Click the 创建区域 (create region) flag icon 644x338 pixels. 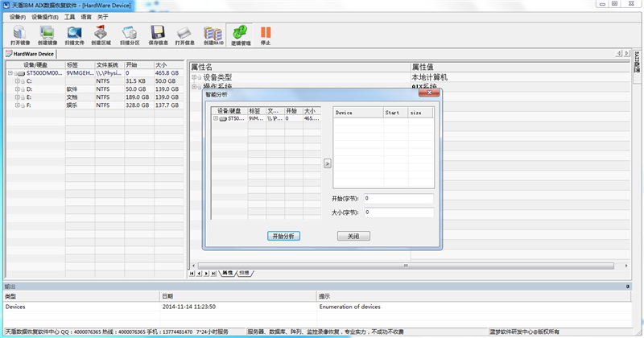coord(101,35)
